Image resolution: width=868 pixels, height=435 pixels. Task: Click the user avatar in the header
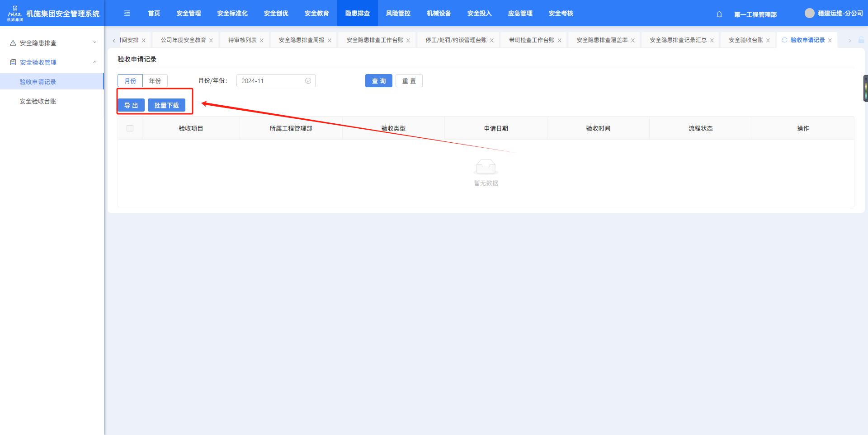809,14
